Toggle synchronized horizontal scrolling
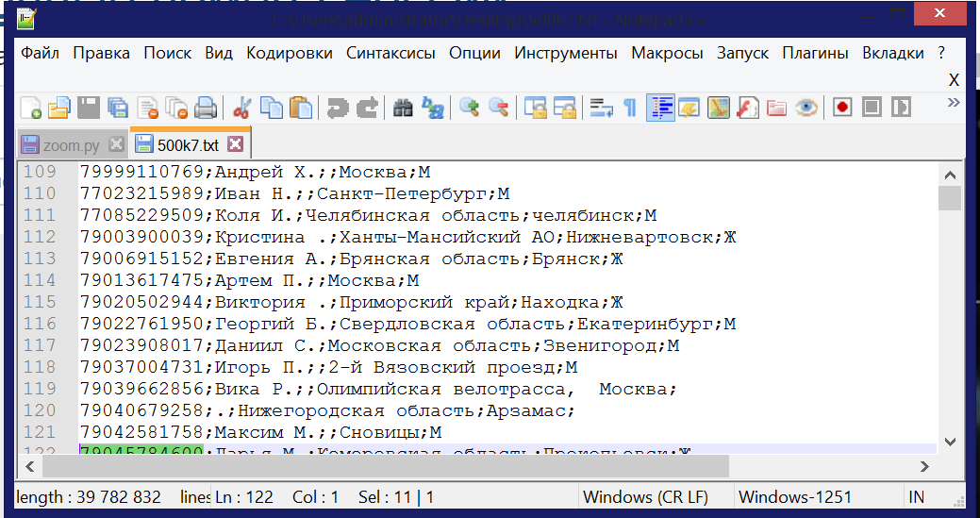This screenshot has height=518, width=980. point(564,109)
